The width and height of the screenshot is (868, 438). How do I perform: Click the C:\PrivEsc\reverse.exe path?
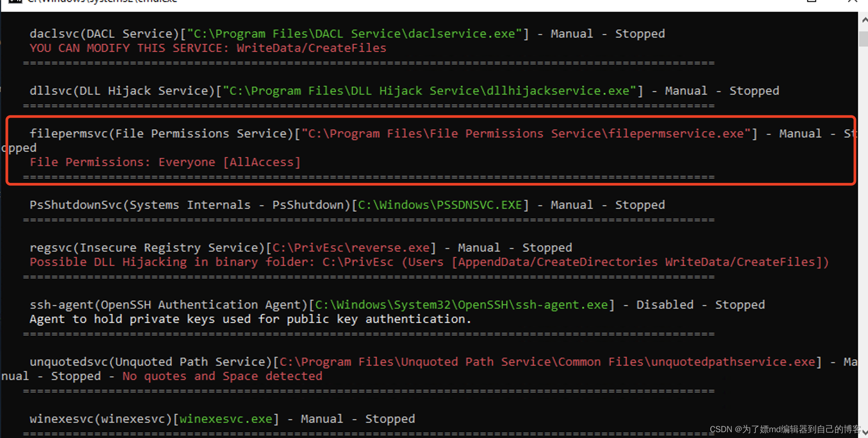pos(351,248)
